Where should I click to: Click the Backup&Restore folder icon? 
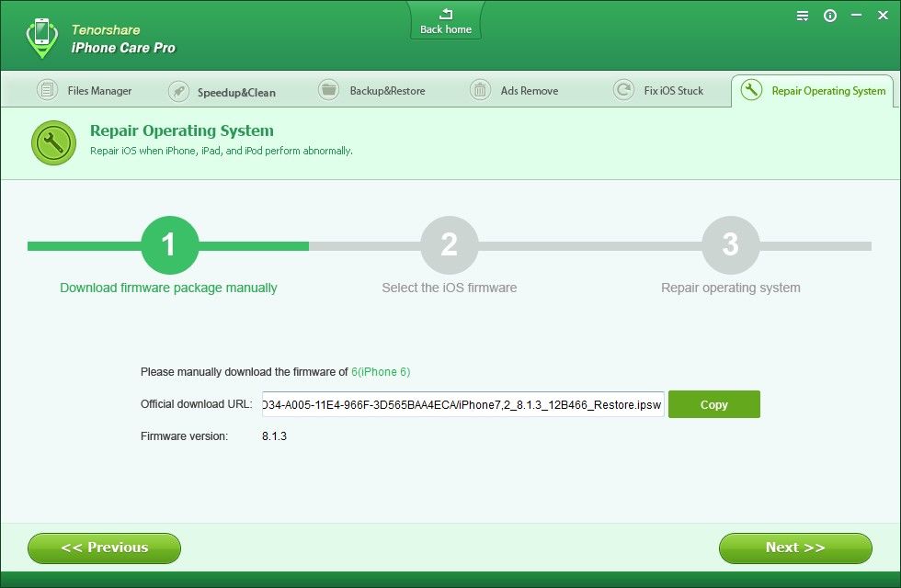(x=328, y=90)
